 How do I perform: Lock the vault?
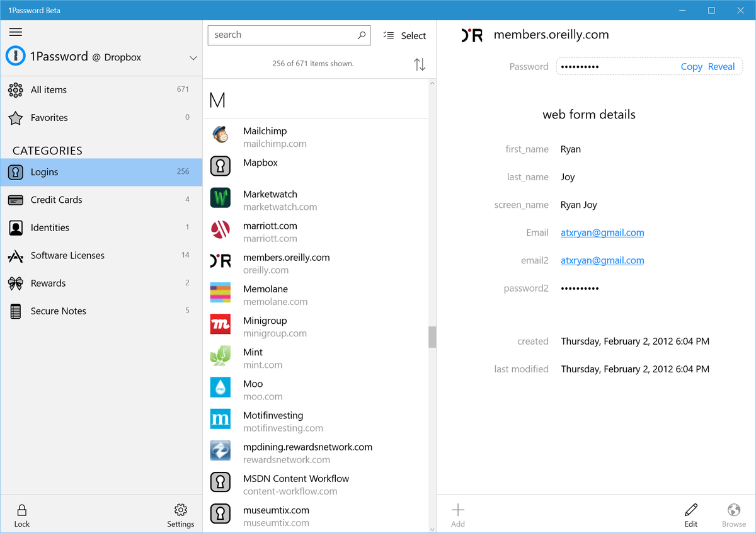(x=22, y=515)
